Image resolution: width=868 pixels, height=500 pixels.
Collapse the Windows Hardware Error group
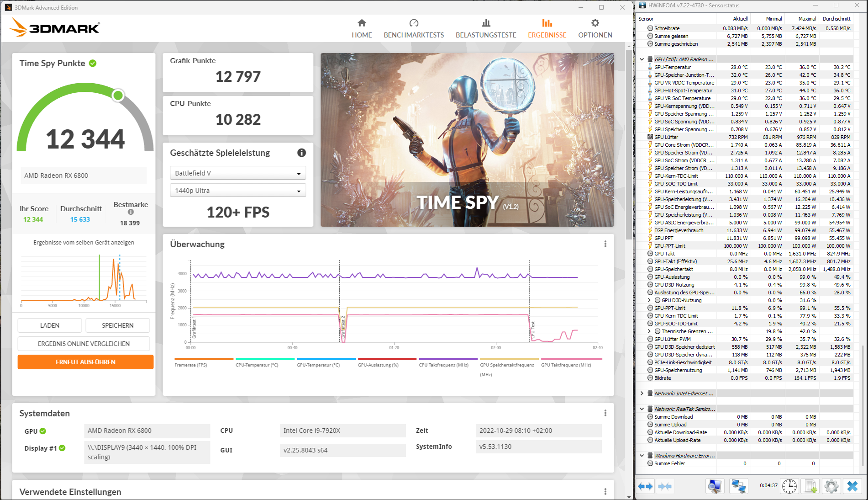click(x=642, y=456)
